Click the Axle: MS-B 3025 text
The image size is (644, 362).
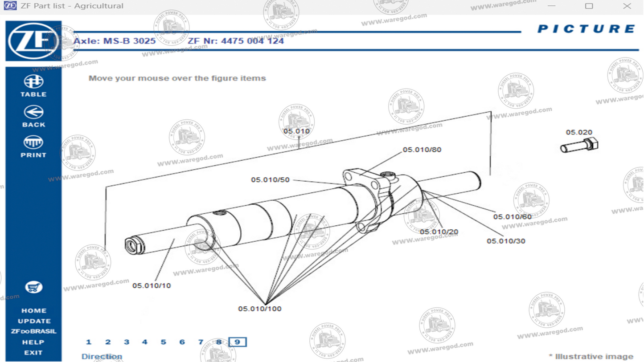(x=115, y=41)
